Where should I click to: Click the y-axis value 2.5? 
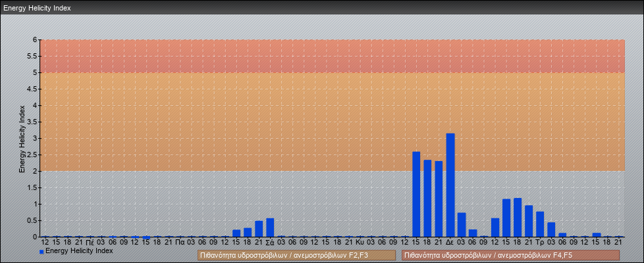pos(33,155)
